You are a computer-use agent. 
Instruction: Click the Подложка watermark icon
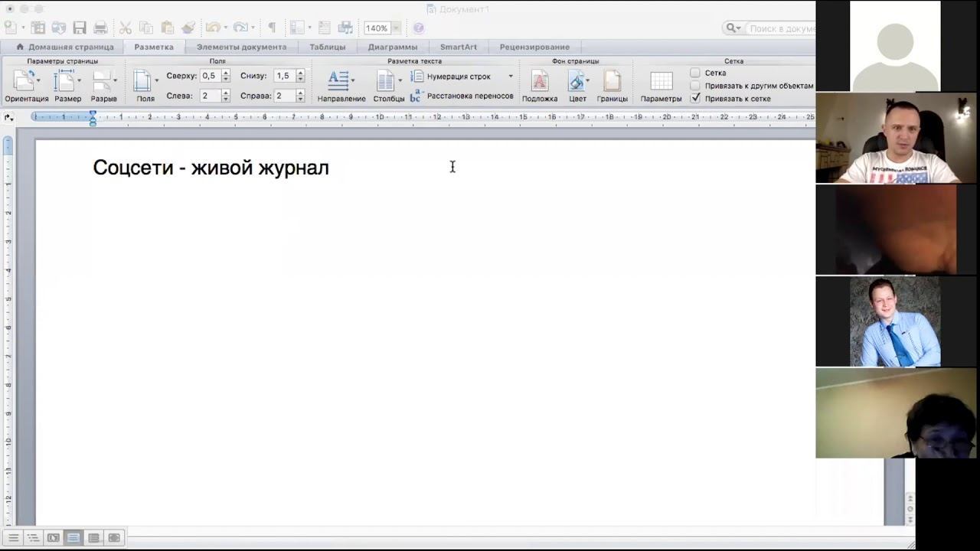coord(540,80)
